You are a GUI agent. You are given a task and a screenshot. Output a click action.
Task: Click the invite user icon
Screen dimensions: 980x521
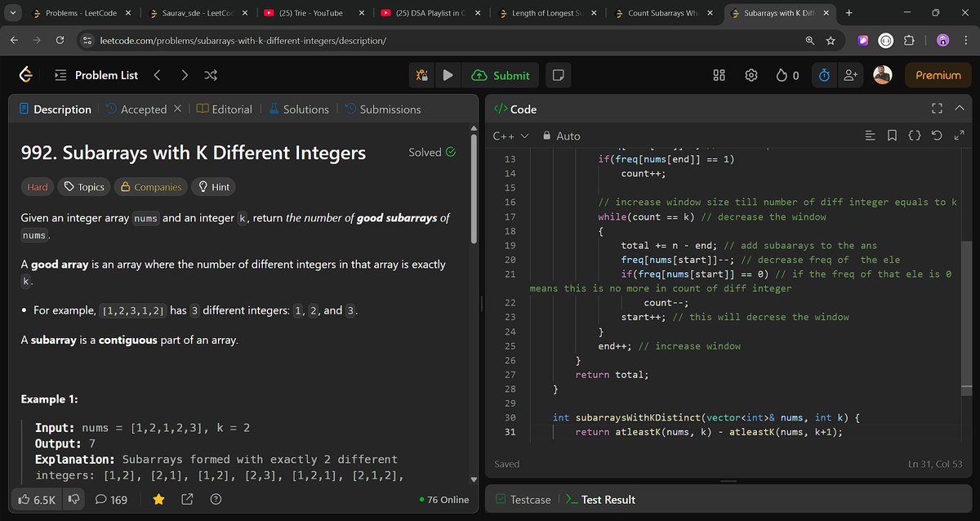tap(851, 75)
